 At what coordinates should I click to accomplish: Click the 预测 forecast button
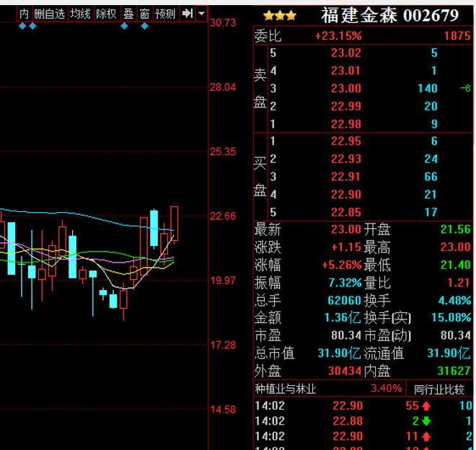pos(165,14)
